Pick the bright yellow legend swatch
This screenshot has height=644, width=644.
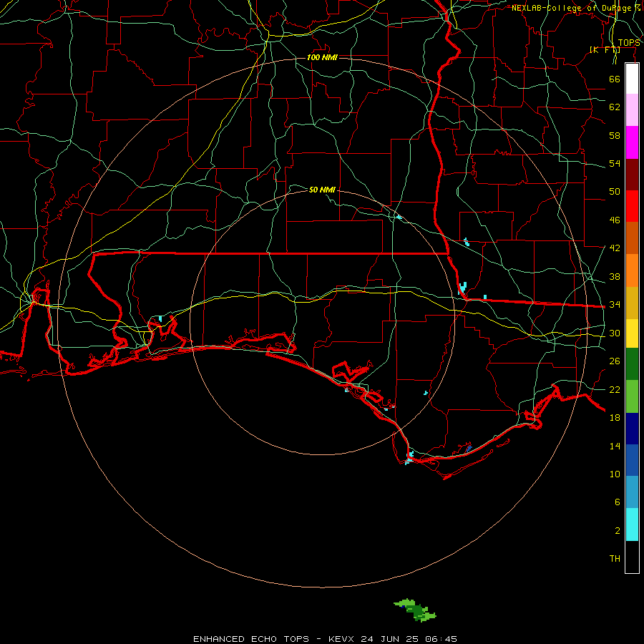pyautogui.click(x=632, y=333)
